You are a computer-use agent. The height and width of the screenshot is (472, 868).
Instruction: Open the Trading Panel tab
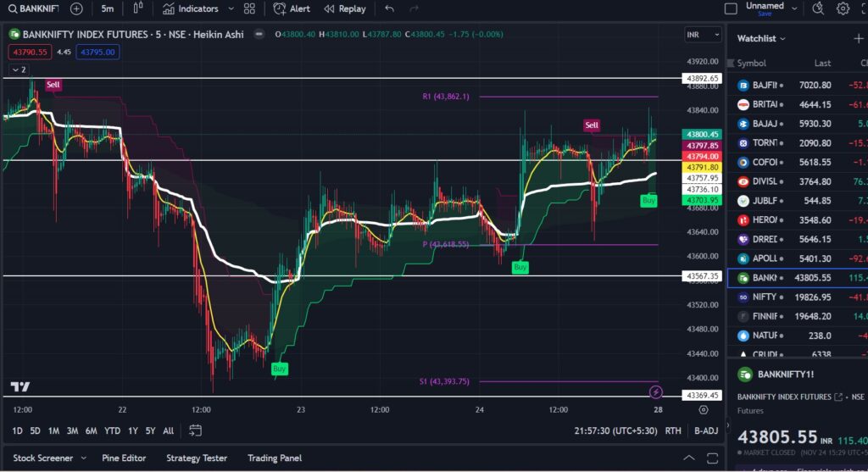pyautogui.click(x=275, y=458)
